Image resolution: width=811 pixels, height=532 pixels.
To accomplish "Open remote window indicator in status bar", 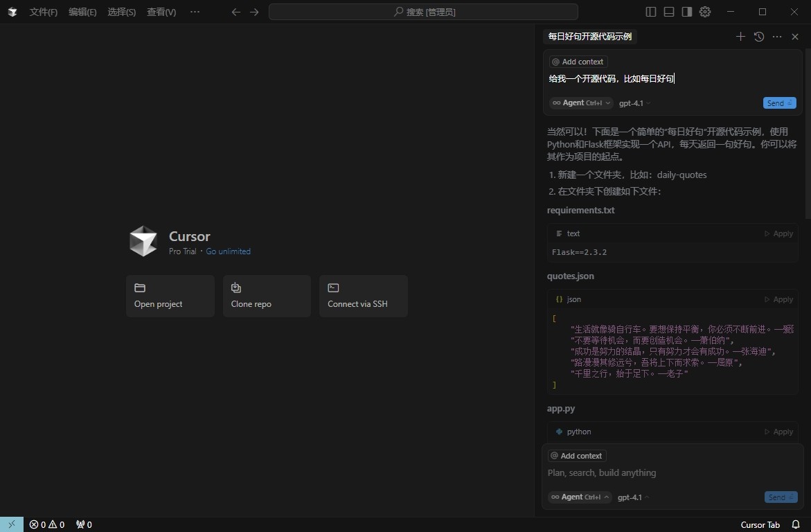I will (11, 524).
